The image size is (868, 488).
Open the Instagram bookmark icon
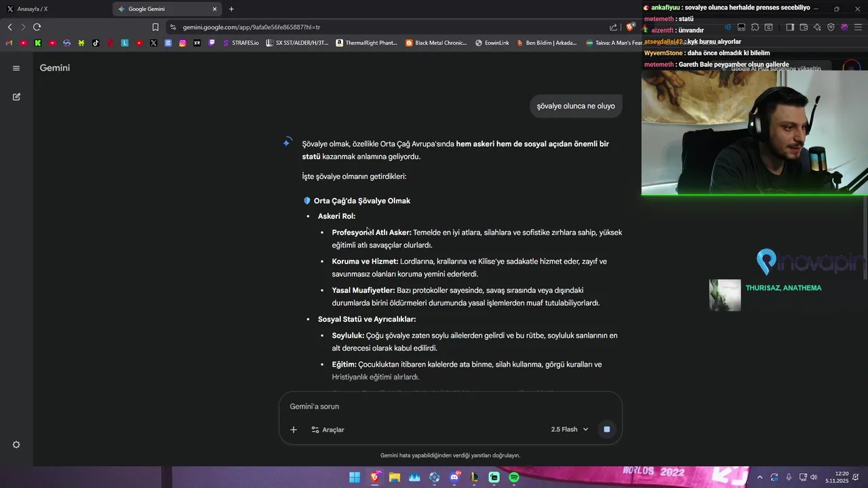coord(182,43)
